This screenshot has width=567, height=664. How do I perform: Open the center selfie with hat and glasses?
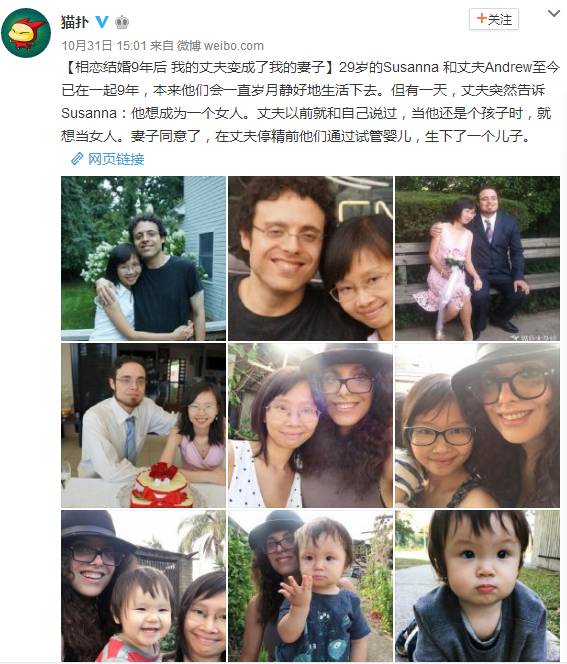point(310,425)
